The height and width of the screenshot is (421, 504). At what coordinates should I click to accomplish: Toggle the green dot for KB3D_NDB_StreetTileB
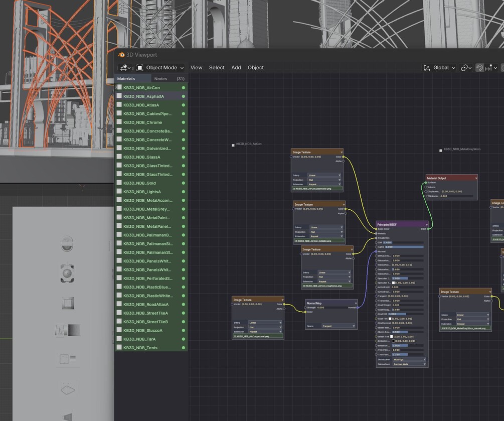tap(183, 322)
